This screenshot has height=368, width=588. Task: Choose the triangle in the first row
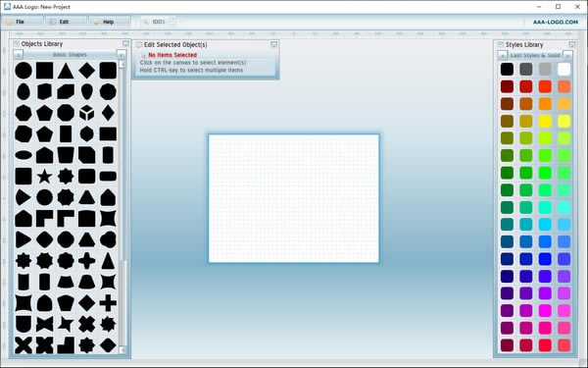click(x=66, y=71)
